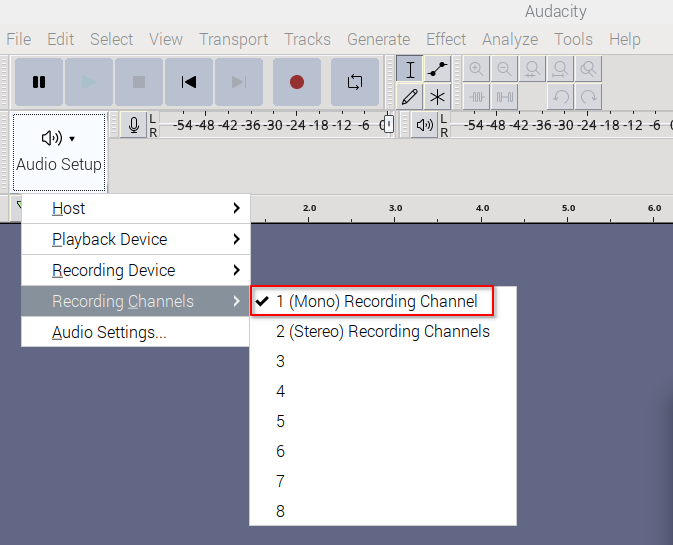
Task: Open the Transport menu
Action: 233,39
